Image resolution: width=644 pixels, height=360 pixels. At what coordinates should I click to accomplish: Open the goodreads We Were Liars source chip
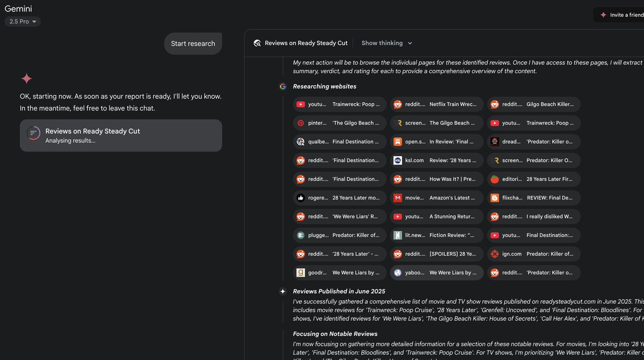click(x=340, y=273)
